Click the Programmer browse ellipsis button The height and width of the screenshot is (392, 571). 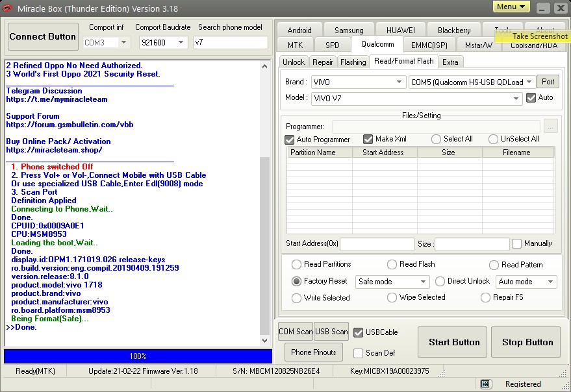pos(550,127)
